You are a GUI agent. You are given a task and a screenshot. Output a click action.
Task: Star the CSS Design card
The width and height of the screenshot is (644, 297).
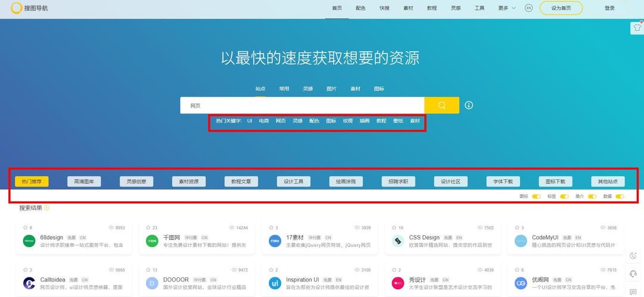click(x=394, y=228)
